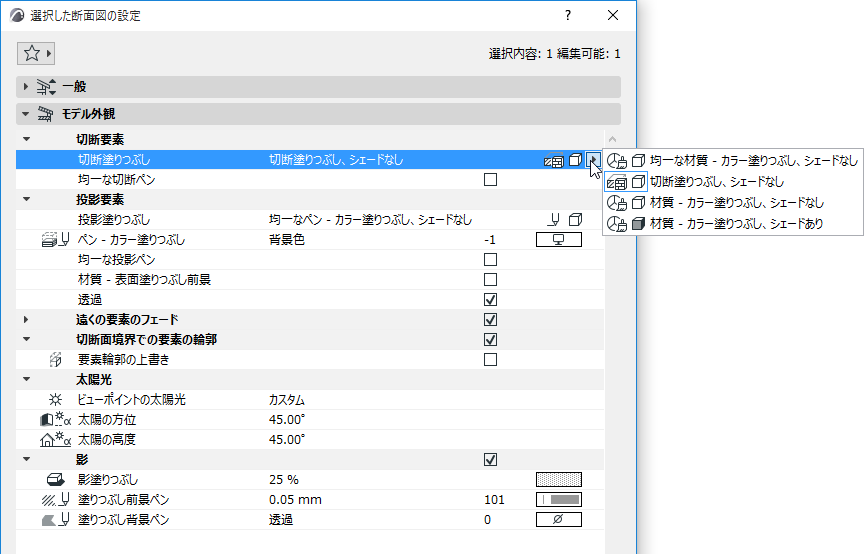This screenshot has height=554, width=864.
Task: Click the モデル外観 panel icon
Action: 45,114
